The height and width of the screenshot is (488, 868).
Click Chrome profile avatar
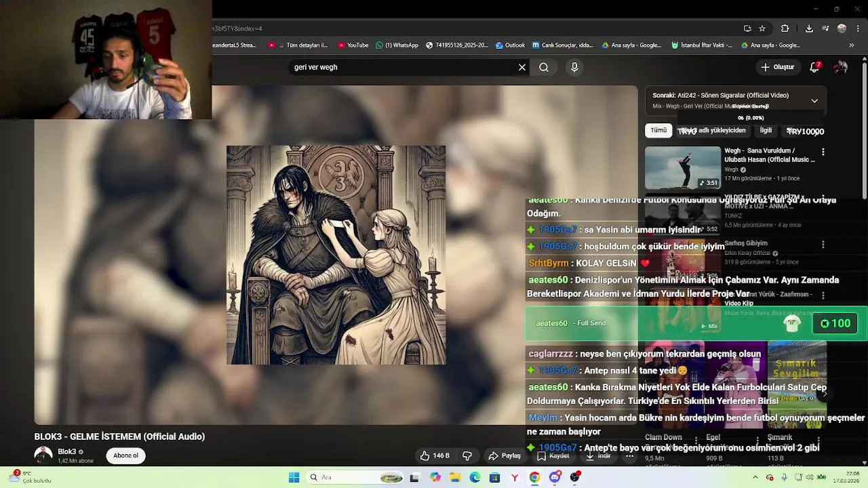coord(842,28)
